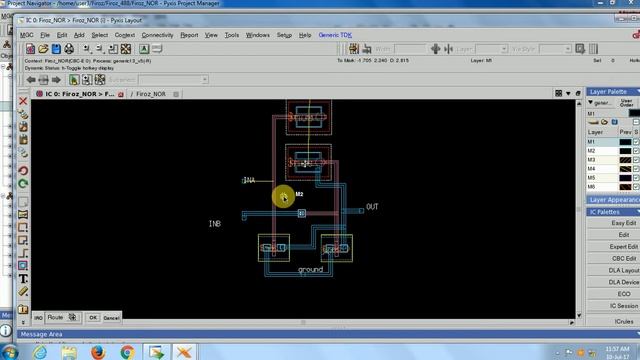The height and width of the screenshot is (360, 640).
Task: Select the path step-line tool
Action: [x=23, y=253]
